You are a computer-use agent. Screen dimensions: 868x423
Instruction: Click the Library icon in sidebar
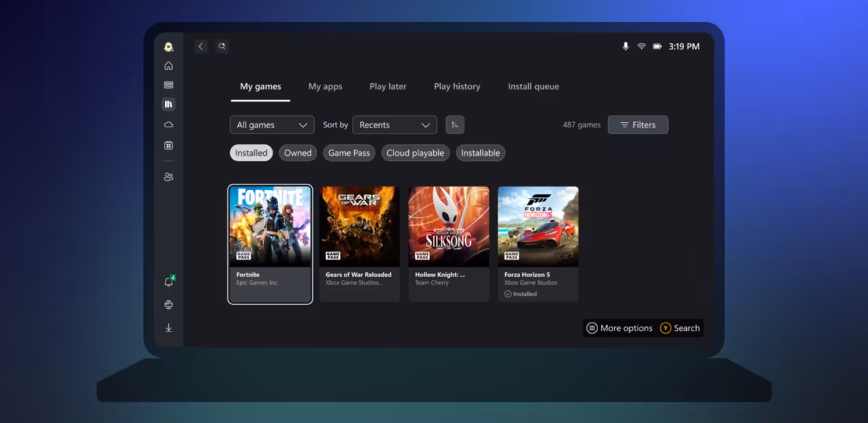pos(168,104)
